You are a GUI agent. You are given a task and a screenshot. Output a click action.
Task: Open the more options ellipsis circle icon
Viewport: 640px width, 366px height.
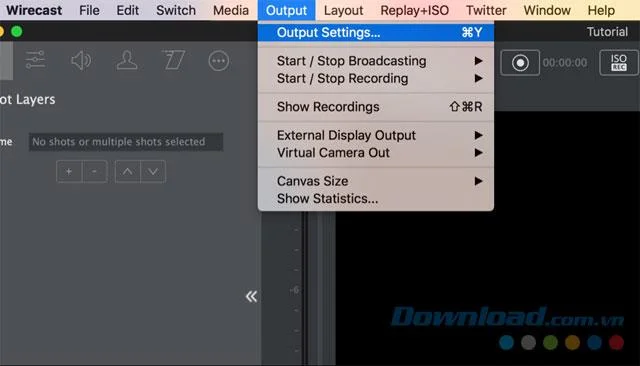coord(219,61)
